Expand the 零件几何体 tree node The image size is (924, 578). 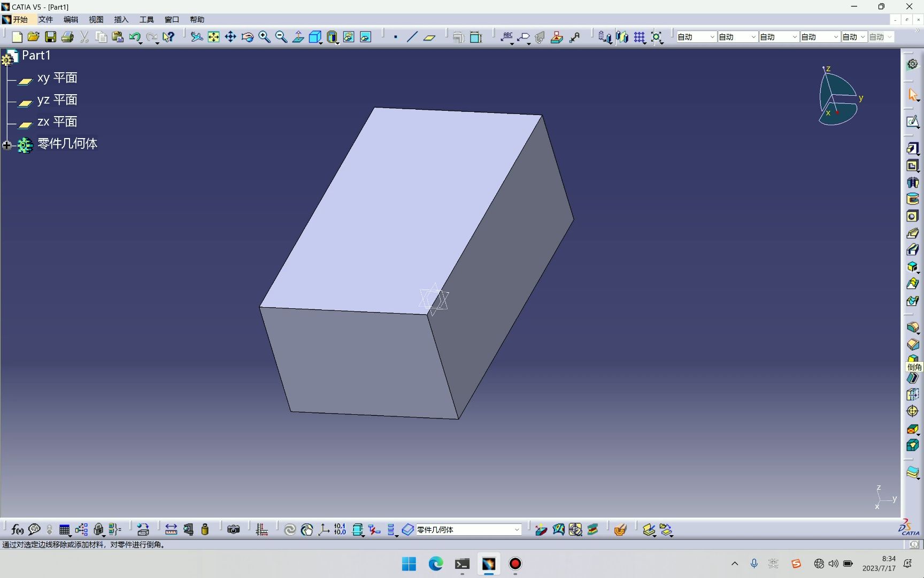[7, 145]
